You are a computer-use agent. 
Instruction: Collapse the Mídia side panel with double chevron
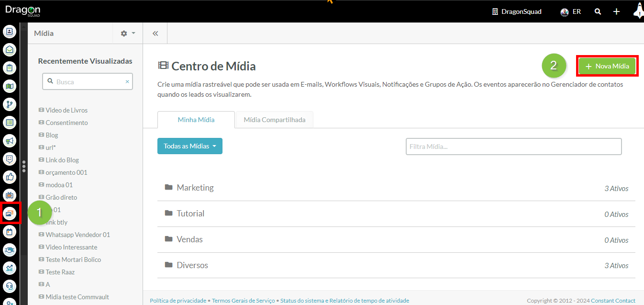point(155,34)
